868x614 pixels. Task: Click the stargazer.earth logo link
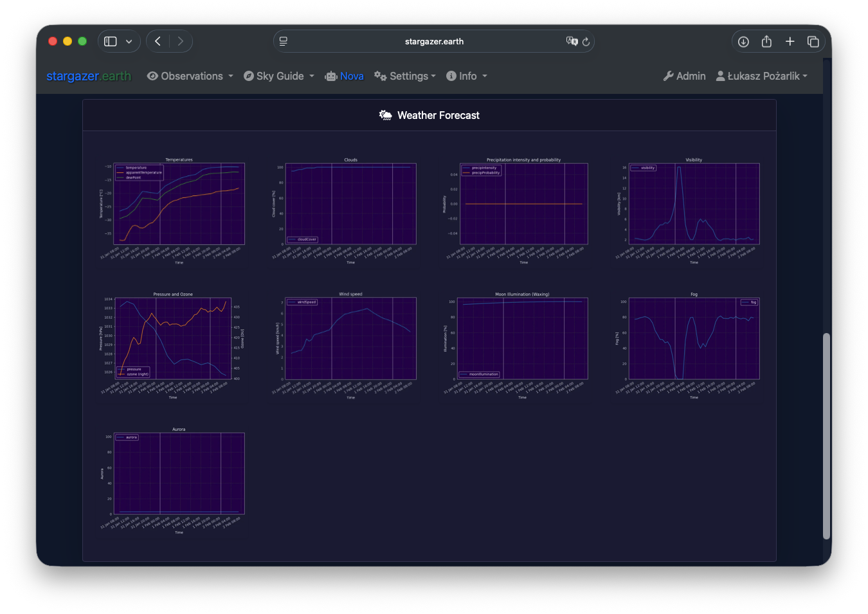[x=89, y=76]
